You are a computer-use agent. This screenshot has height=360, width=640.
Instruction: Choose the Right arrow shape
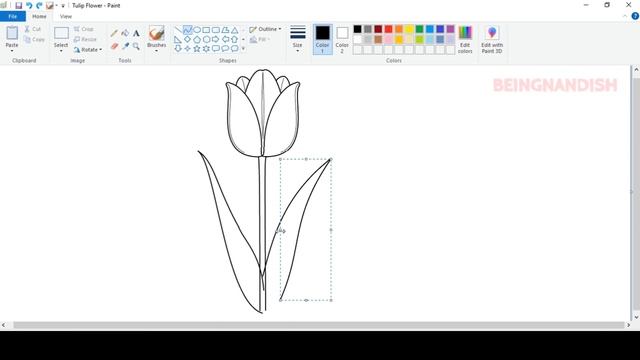216,39
